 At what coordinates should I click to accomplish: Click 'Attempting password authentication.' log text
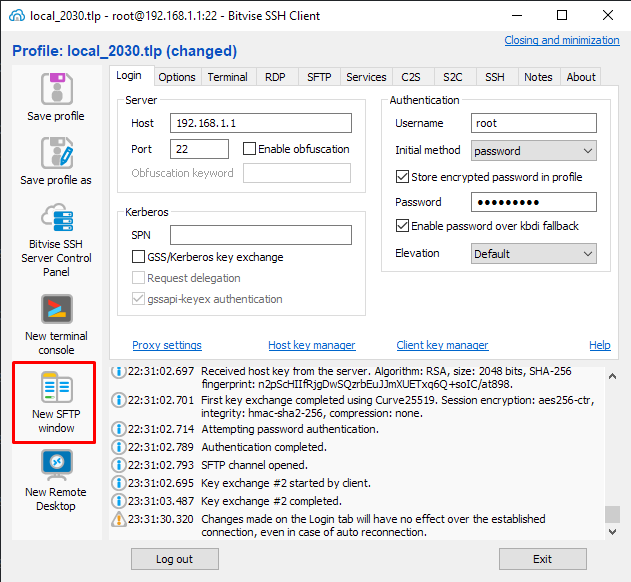290,429
